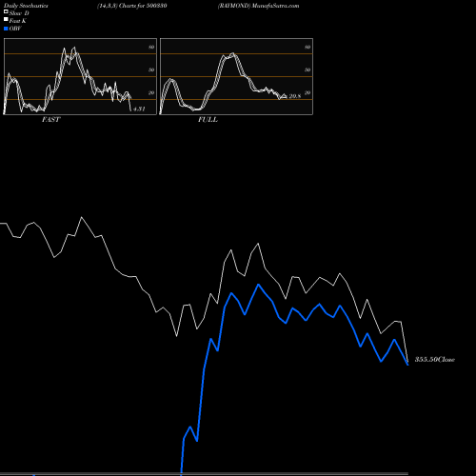Click the FULL stochastic chart panel

click(236, 76)
